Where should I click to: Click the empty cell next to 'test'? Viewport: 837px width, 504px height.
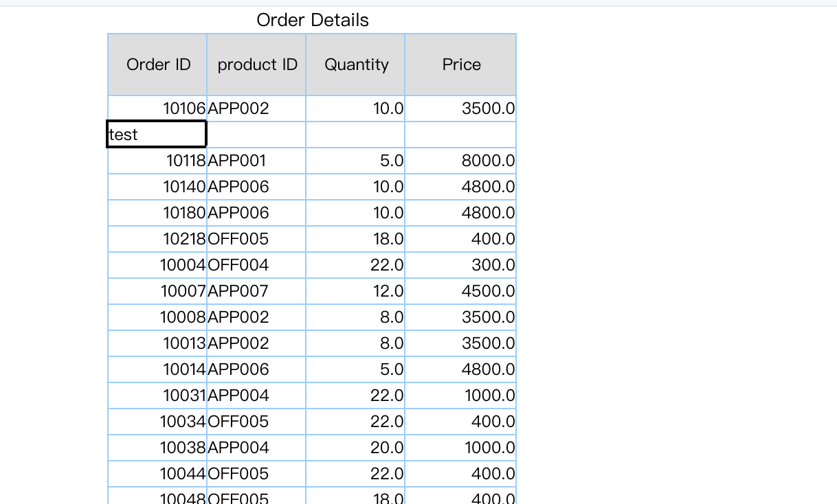[x=256, y=134]
